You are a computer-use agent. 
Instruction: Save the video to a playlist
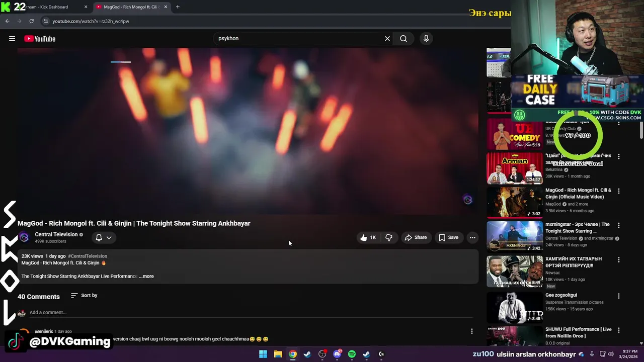448,237
